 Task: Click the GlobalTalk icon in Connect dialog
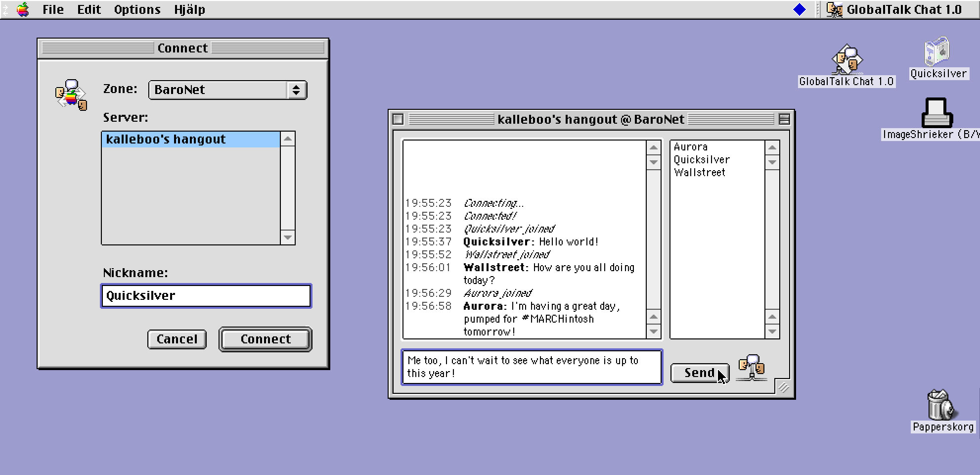click(x=71, y=95)
